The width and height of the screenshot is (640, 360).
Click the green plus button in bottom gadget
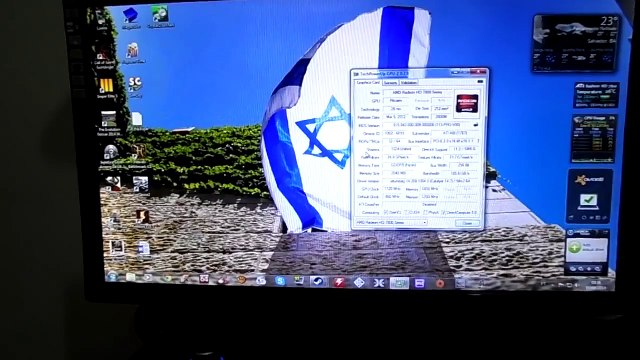[574, 247]
